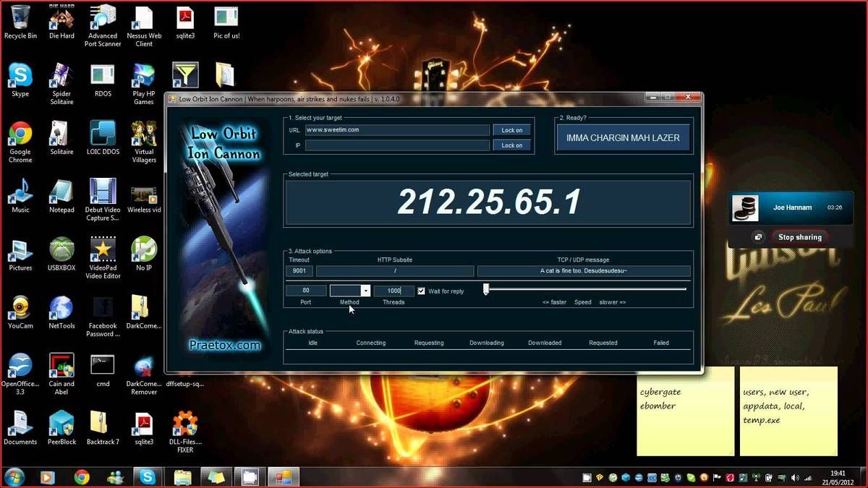Screen dimensions: 868x488
Task: Select the cybergate ebomber sticky note
Action: click(685, 411)
